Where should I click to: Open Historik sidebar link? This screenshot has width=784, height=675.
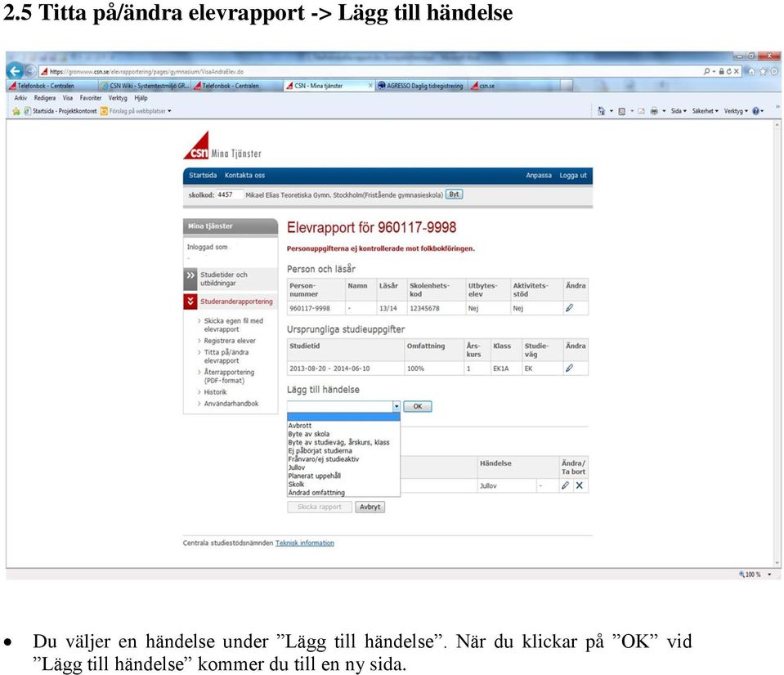pos(215,392)
